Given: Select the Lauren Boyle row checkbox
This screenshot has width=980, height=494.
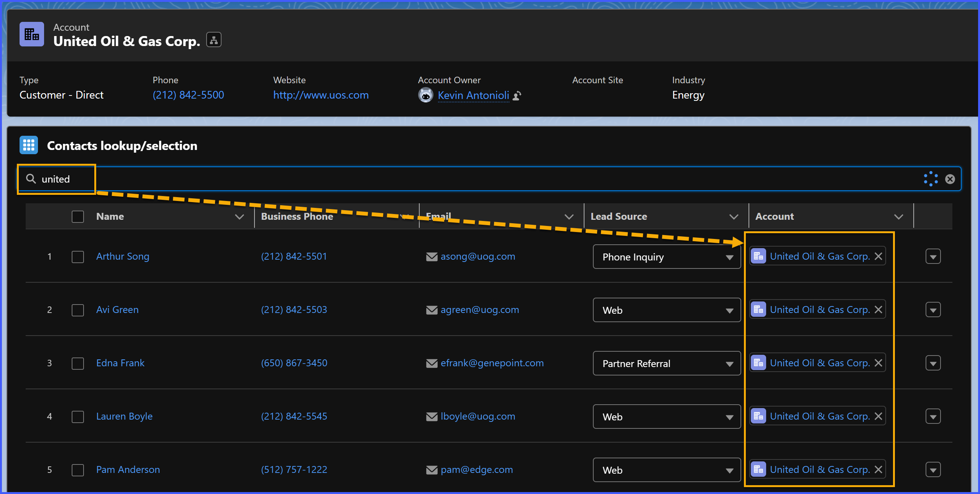Looking at the screenshot, I should click(78, 417).
